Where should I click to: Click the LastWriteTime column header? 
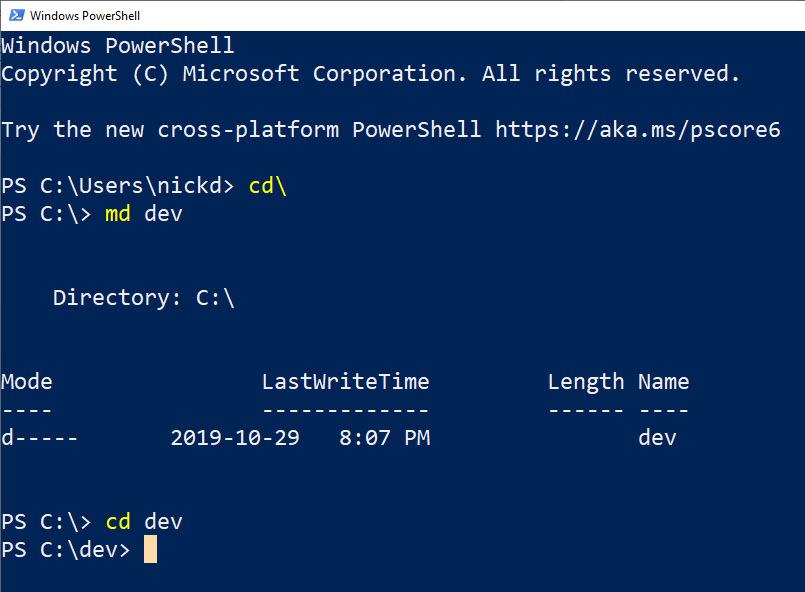[x=345, y=382]
